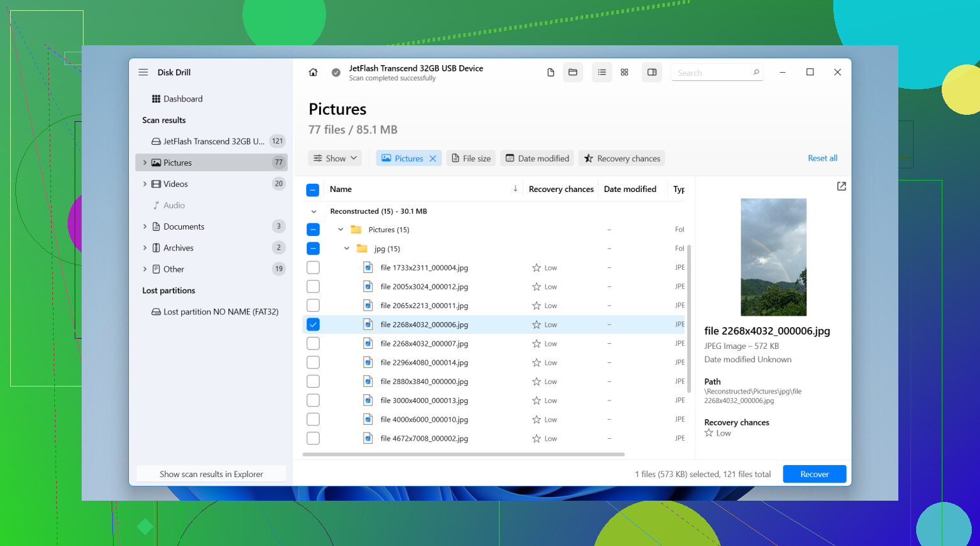This screenshot has width=980, height=546.
Task: Click the star icon for file 4672x7008_000002.jpg
Action: tap(537, 439)
